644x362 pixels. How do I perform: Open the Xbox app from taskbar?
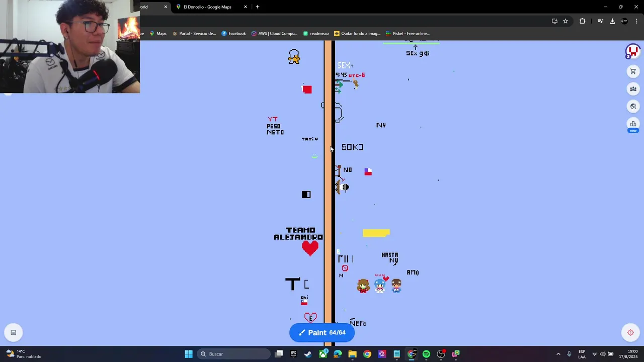(323, 354)
